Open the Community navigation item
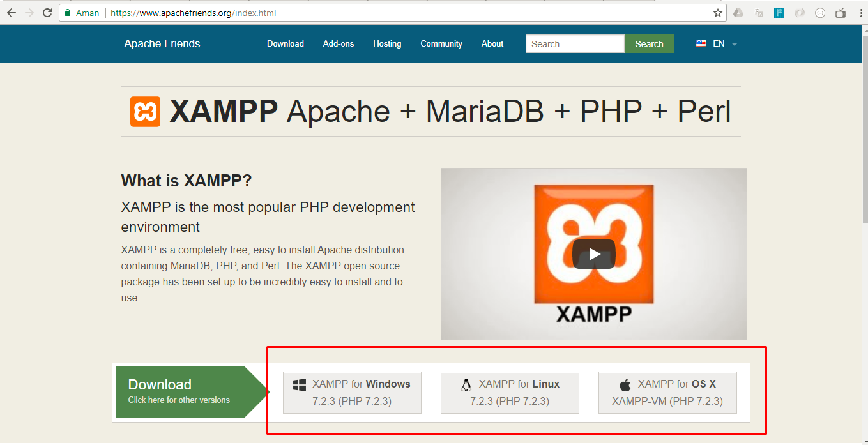The image size is (868, 445). pos(441,43)
